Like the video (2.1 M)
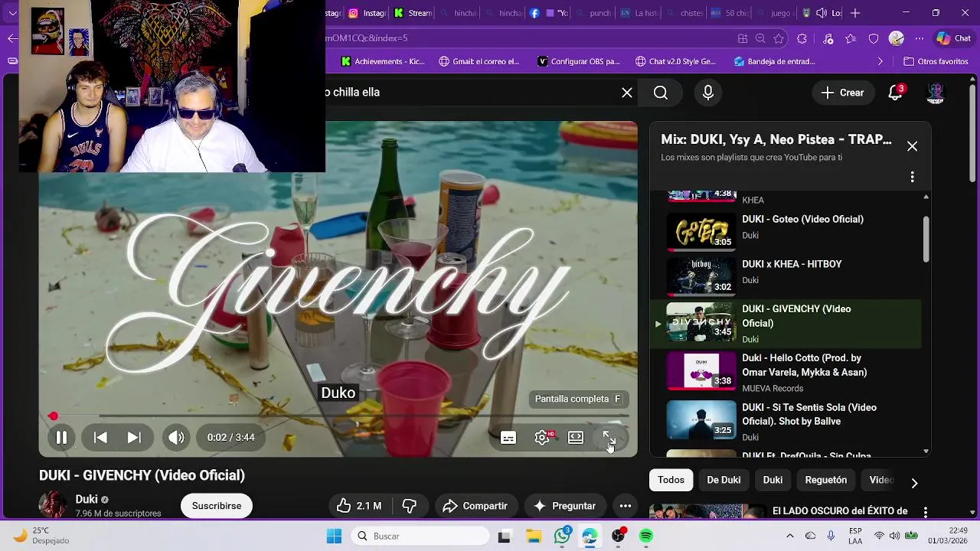The image size is (980, 551). tap(359, 506)
